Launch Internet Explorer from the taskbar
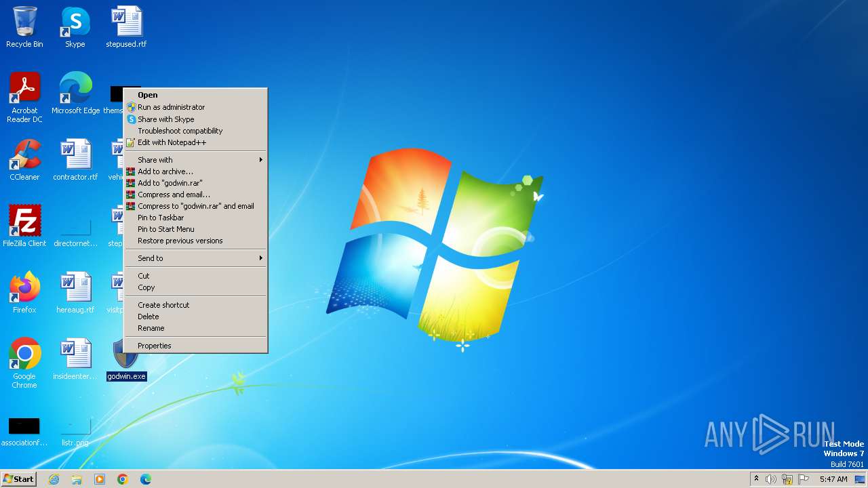 coord(54,479)
